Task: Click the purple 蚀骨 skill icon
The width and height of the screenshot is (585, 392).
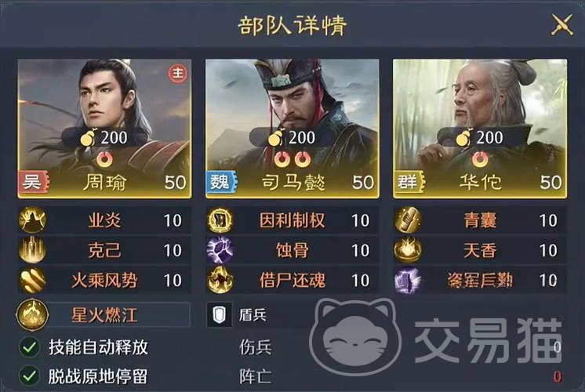Action: [x=220, y=250]
